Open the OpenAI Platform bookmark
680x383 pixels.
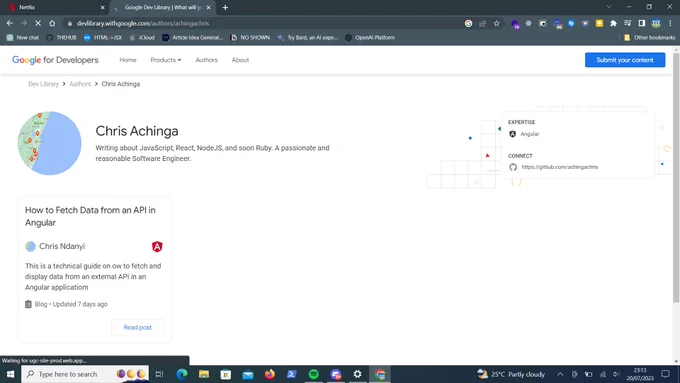370,38
